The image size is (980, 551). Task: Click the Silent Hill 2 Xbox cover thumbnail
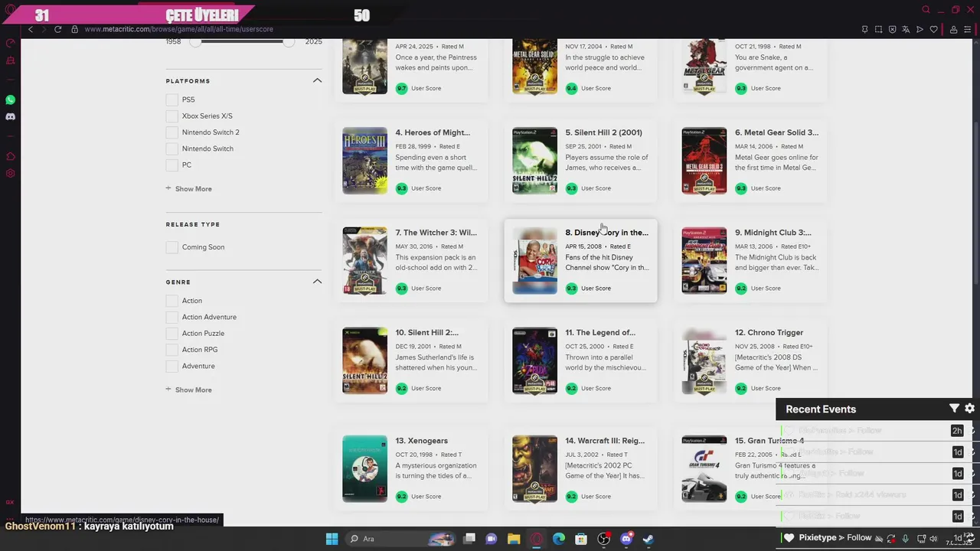[364, 361]
